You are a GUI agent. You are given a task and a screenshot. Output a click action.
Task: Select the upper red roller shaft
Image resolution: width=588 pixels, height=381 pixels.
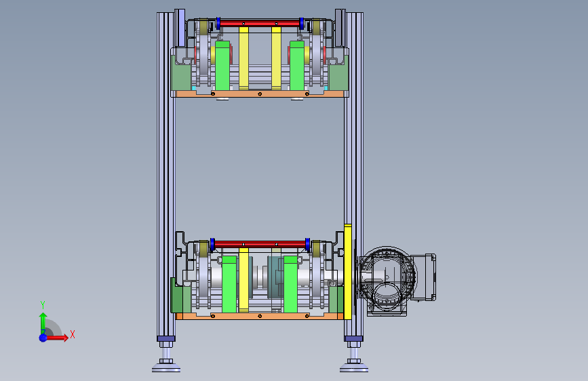(260, 24)
